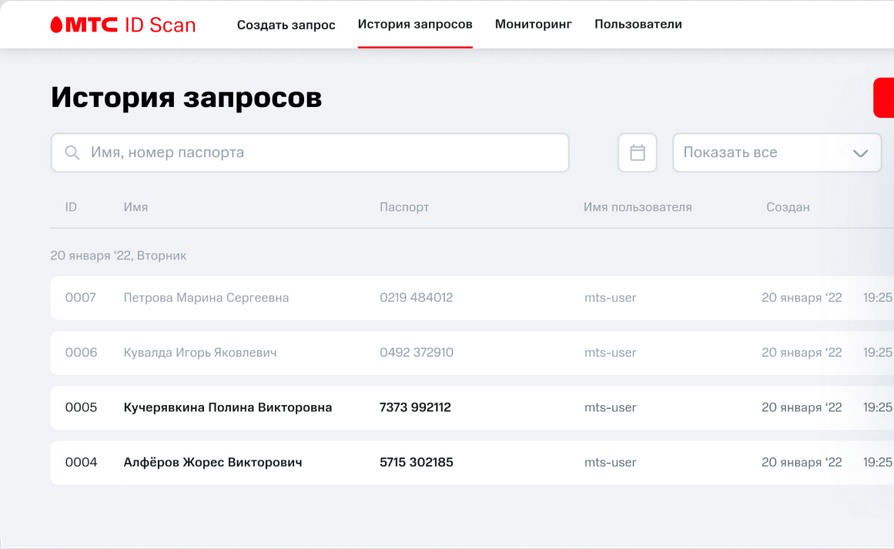Click the chevron arrow of 'Показать все'
This screenshot has width=894, height=549.
pos(860,153)
